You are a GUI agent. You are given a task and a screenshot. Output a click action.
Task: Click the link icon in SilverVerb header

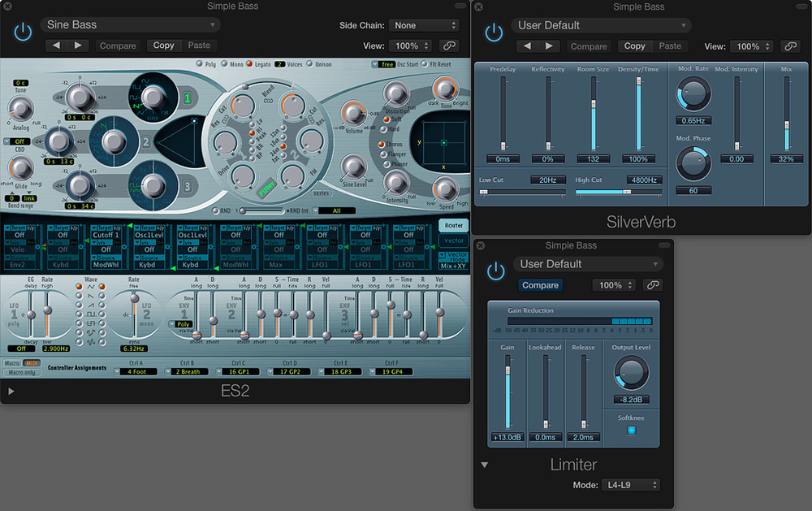(790, 46)
